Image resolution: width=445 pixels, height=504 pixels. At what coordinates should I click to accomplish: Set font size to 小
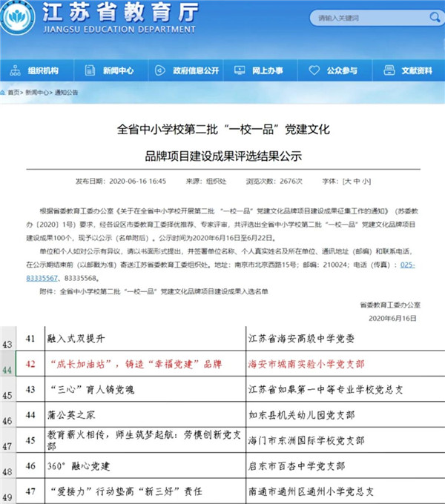point(366,180)
